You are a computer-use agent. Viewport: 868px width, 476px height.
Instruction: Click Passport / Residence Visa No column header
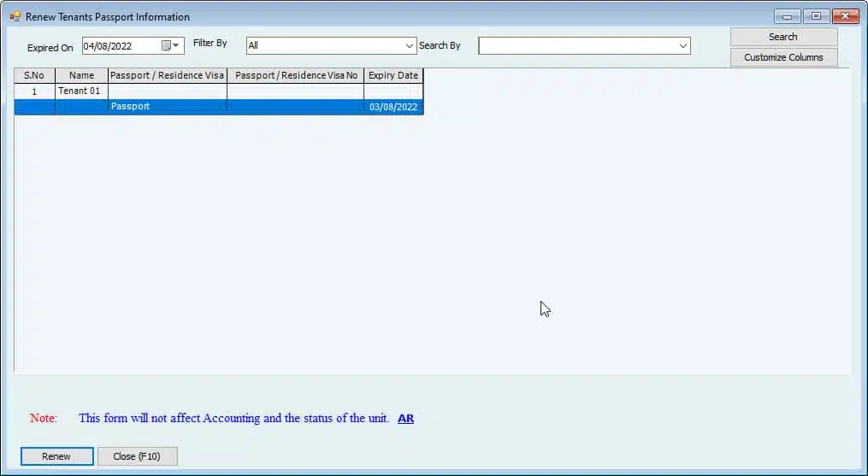click(x=296, y=75)
